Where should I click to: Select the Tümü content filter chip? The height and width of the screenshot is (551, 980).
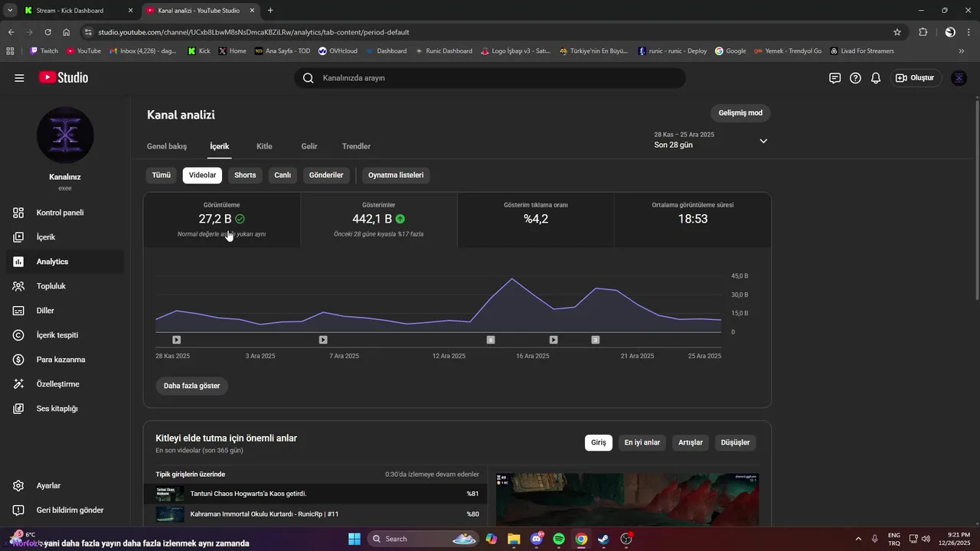click(x=162, y=175)
